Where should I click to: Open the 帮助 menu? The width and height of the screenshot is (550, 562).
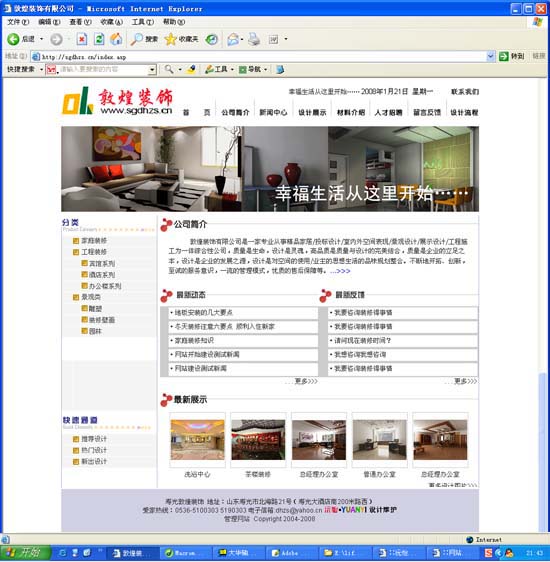tap(174, 22)
